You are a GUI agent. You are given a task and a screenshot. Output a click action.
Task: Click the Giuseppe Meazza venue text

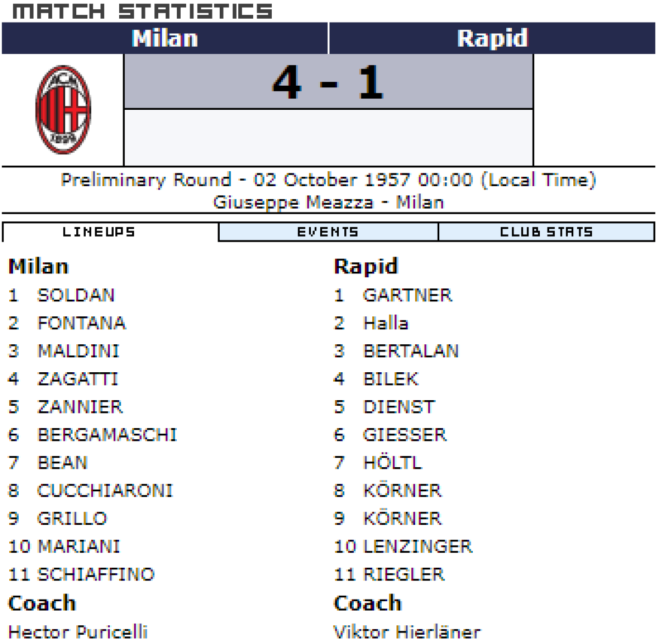pos(292,202)
